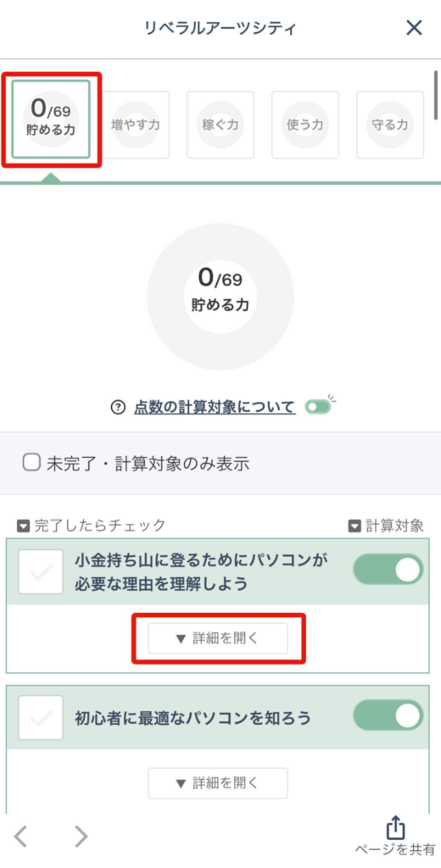Open the 点数の計算対象について link
The height and width of the screenshot is (868, 441).
click(215, 408)
